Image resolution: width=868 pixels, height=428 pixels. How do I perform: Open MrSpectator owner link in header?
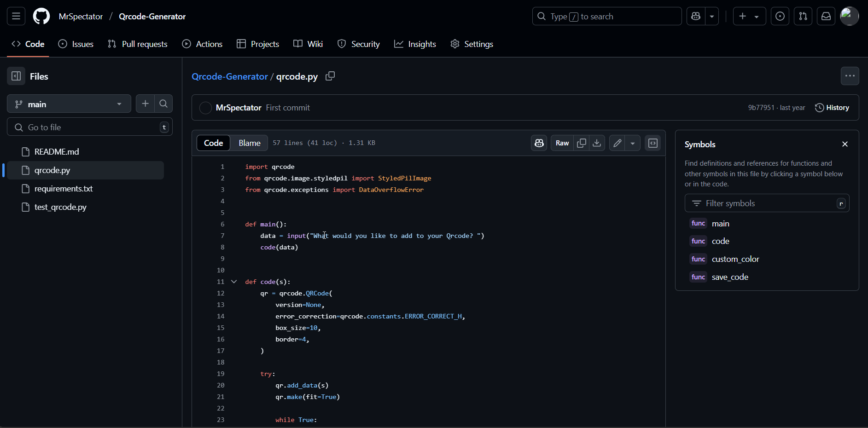pos(81,17)
